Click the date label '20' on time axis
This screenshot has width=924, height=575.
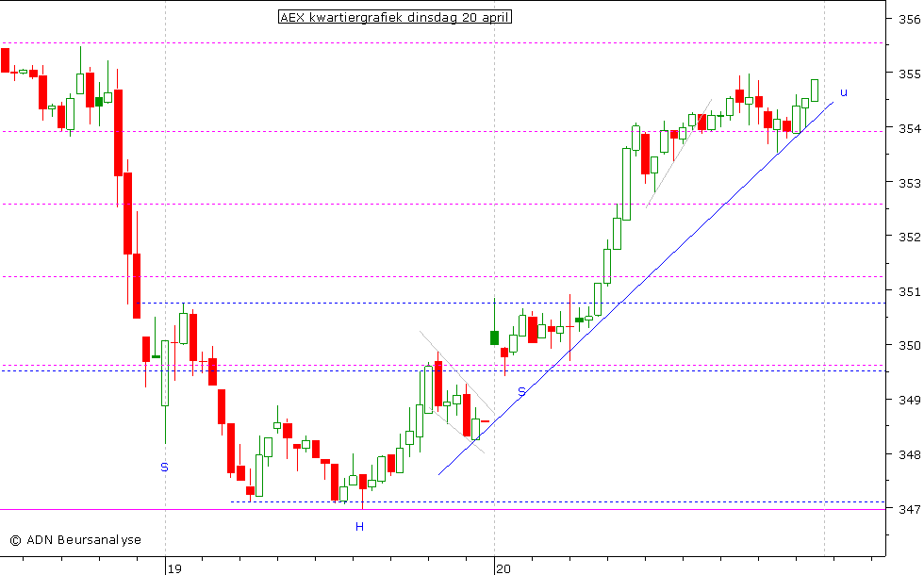[x=503, y=568]
